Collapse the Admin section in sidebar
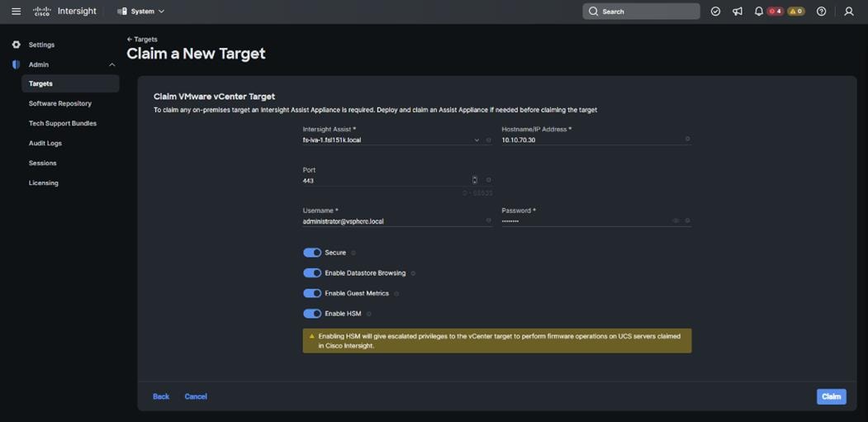The image size is (868, 422). (x=111, y=64)
